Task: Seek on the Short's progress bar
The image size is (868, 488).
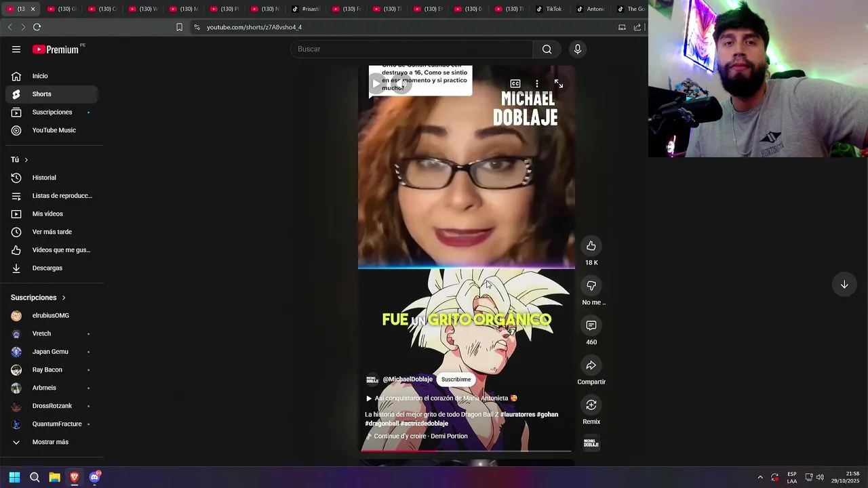Action: click(466, 450)
